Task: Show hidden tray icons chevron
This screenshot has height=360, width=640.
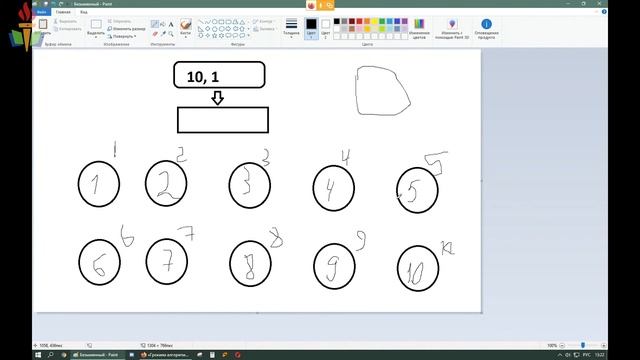Action: [560, 355]
